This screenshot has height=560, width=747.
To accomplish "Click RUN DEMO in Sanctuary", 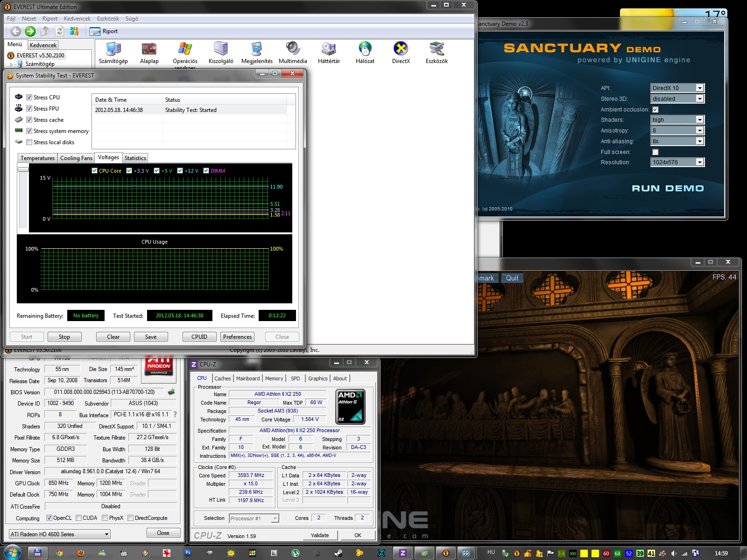I will point(668,188).
